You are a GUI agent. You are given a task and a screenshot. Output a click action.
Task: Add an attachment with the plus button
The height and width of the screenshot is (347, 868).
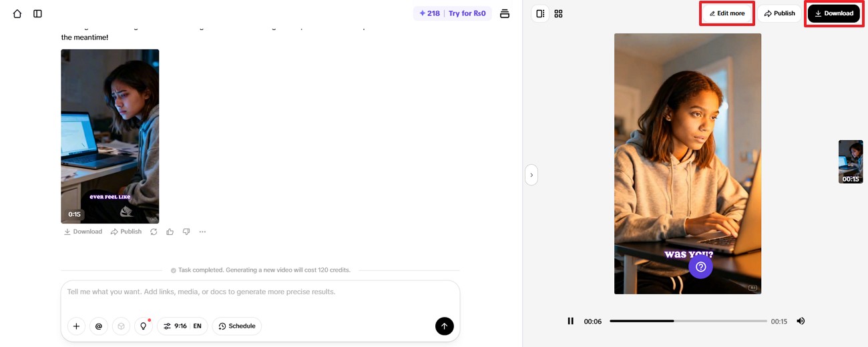(x=76, y=326)
